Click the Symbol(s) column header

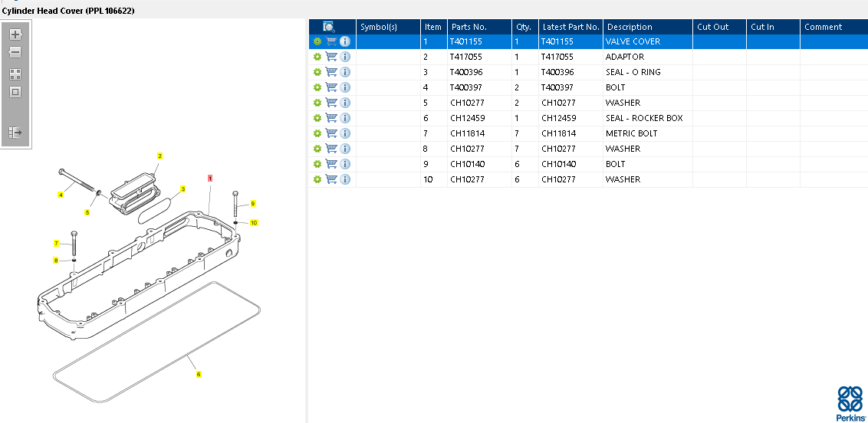tap(388, 27)
